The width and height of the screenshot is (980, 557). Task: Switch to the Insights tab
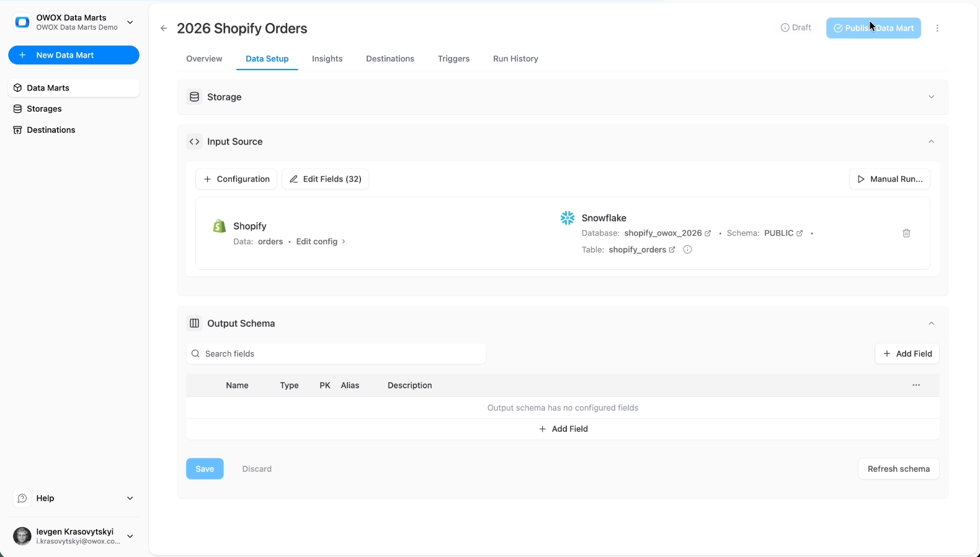pos(327,59)
